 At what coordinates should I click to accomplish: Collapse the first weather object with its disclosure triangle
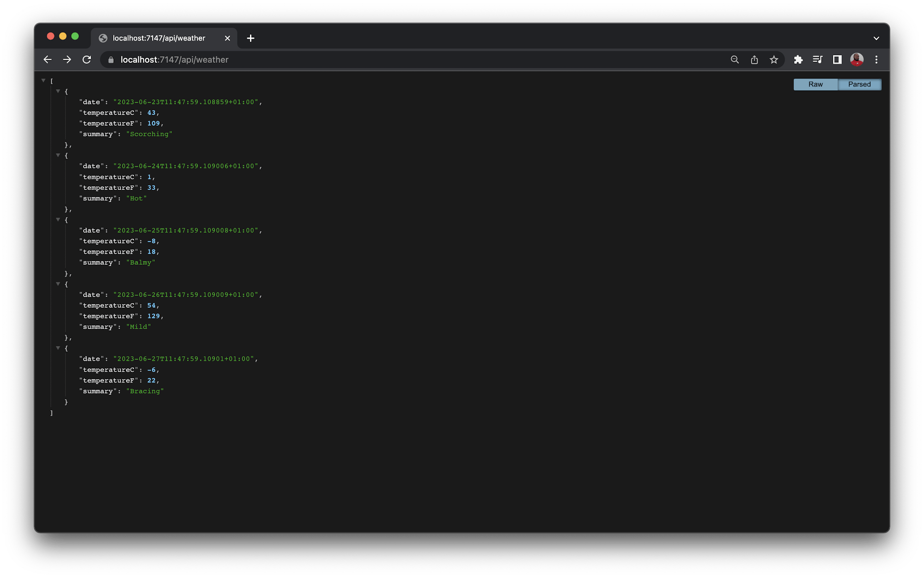58,91
